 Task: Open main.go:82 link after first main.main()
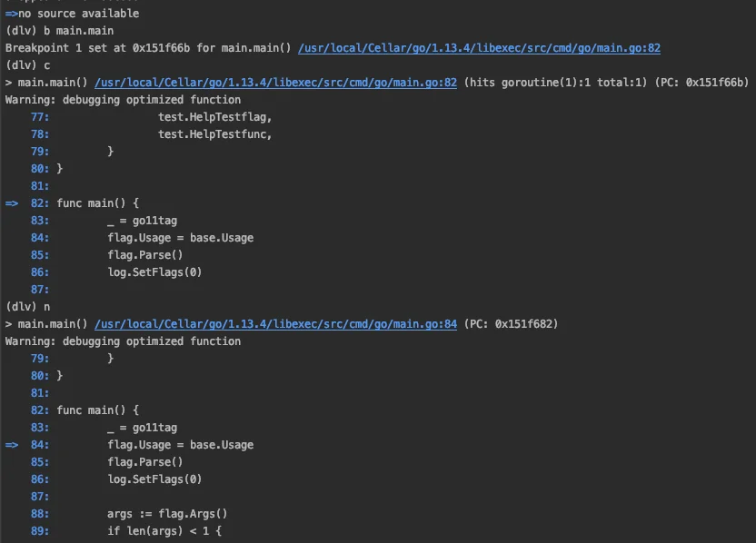coord(276,83)
